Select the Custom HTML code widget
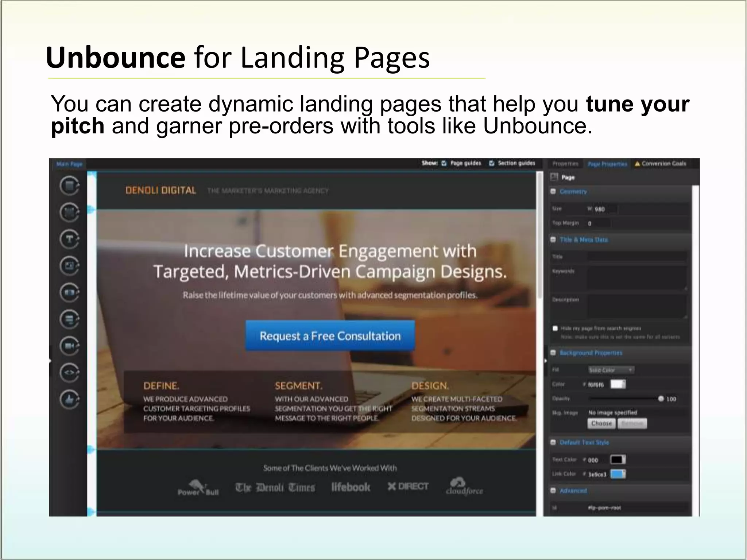The image size is (747, 560). coord(69,373)
